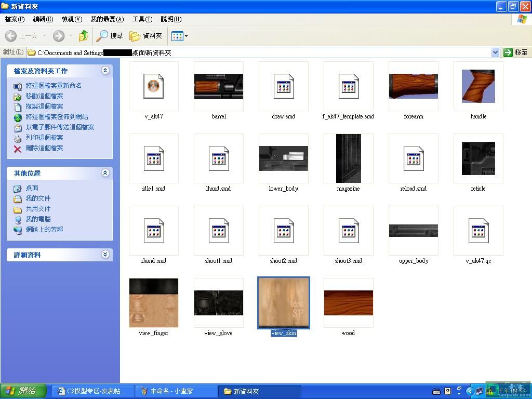This screenshot has height=399, width=532.
Task: Collapse the 其他位置 panel
Action: [x=105, y=173]
